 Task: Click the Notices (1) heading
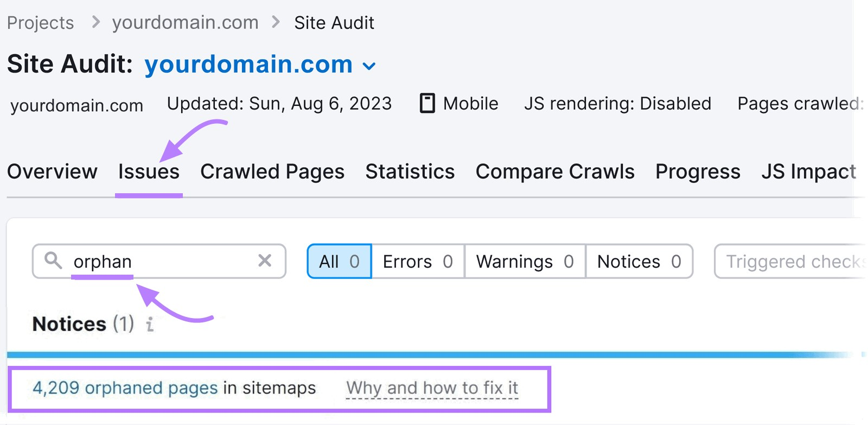[x=83, y=324]
